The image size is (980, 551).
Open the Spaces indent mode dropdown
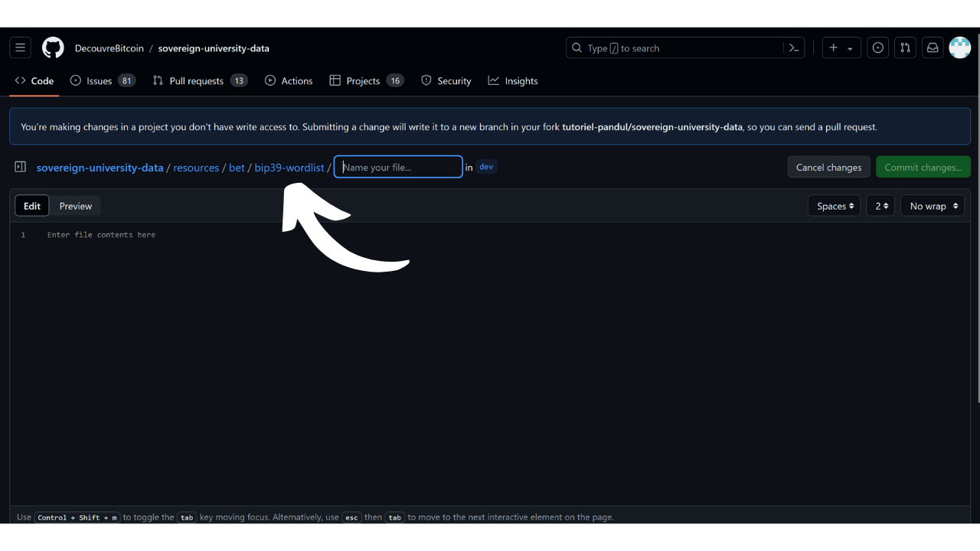(x=834, y=206)
